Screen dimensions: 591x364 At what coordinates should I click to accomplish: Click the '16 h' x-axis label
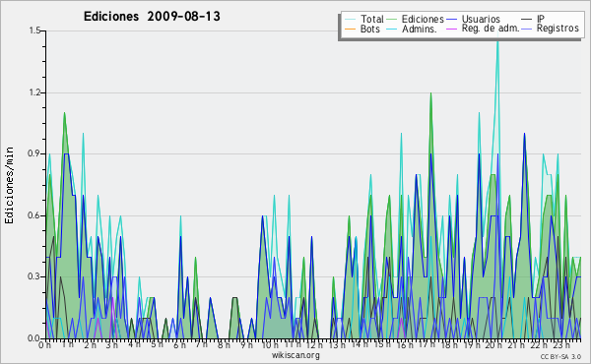pyautogui.click(x=405, y=345)
